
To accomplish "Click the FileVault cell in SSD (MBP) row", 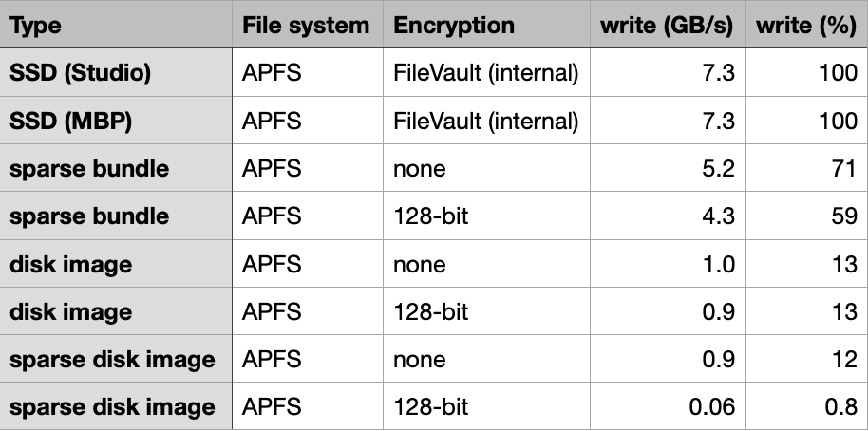I will point(486,121).
